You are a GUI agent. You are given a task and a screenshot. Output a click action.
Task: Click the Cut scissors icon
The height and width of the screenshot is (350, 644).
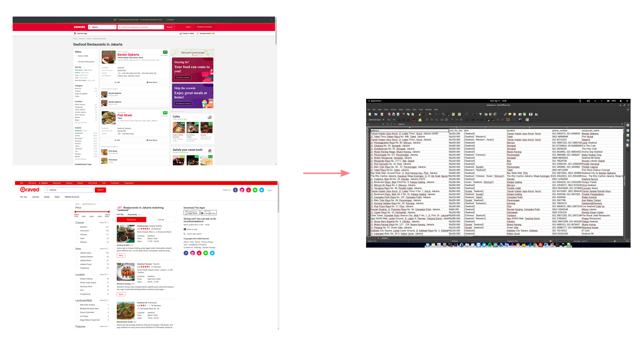click(403, 114)
